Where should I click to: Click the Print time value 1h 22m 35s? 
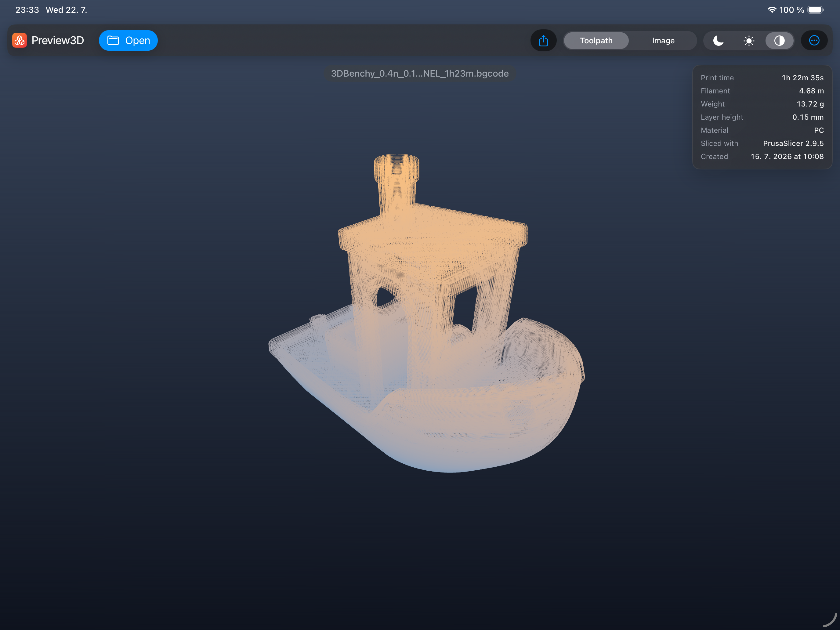(802, 78)
